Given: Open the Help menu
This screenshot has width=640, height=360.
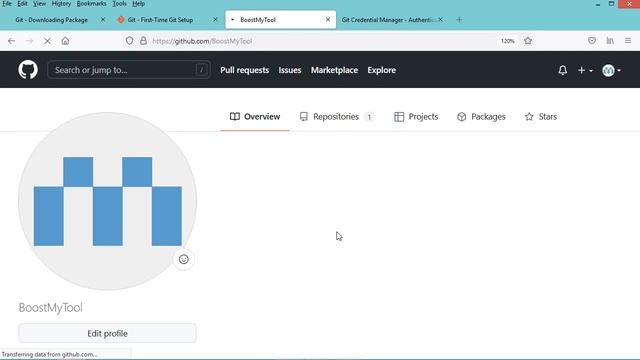Looking at the screenshot, I should pos(139,4).
